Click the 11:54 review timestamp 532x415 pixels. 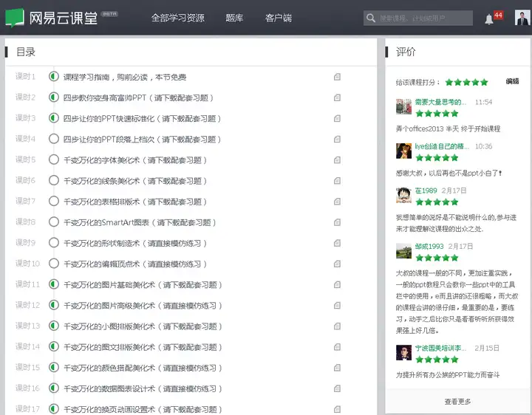pyautogui.click(x=483, y=102)
